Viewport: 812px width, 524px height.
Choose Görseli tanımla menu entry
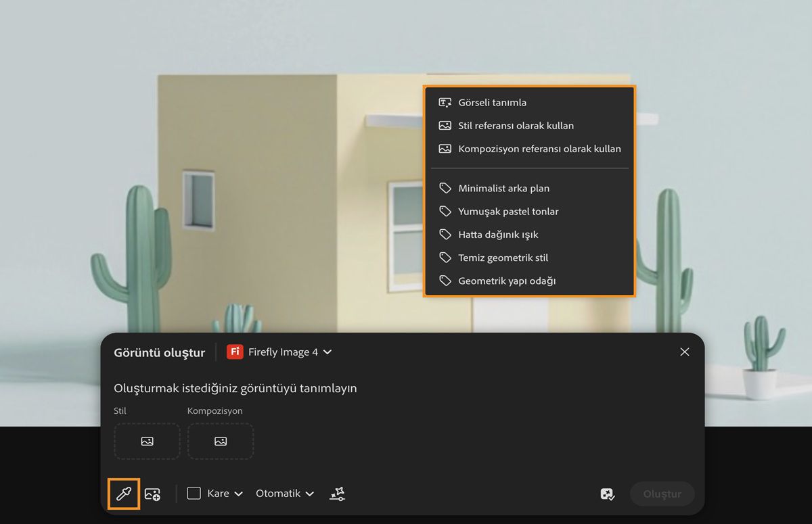529,103
